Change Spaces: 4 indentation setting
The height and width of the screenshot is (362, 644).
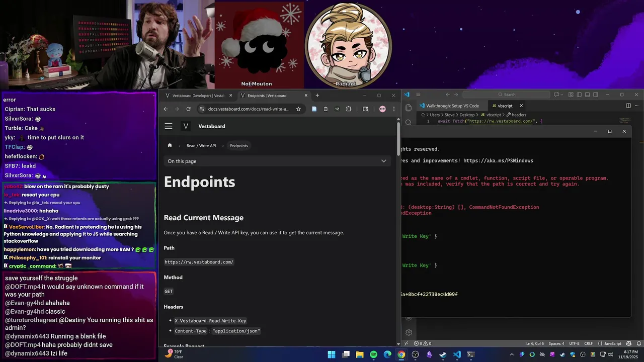coord(556,343)
